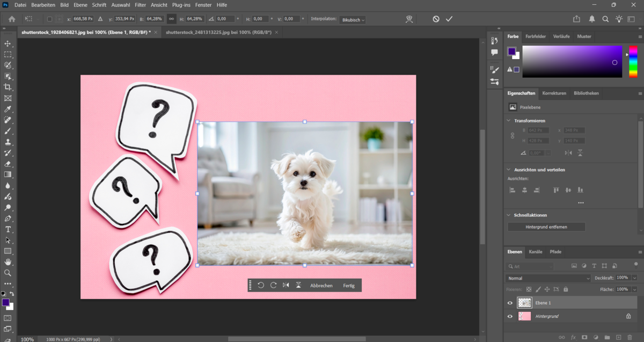Commit transform with checkmark icon
644x342 pixels.
point(449,19)
